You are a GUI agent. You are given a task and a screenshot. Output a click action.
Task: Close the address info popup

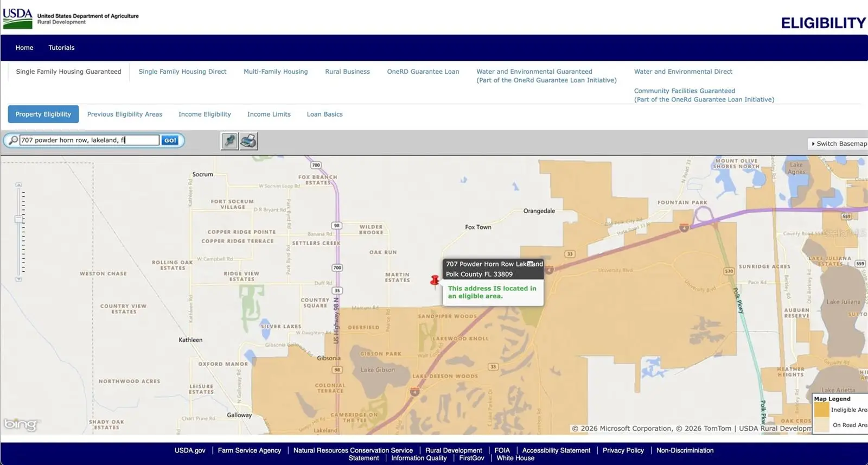coord(530,264)
